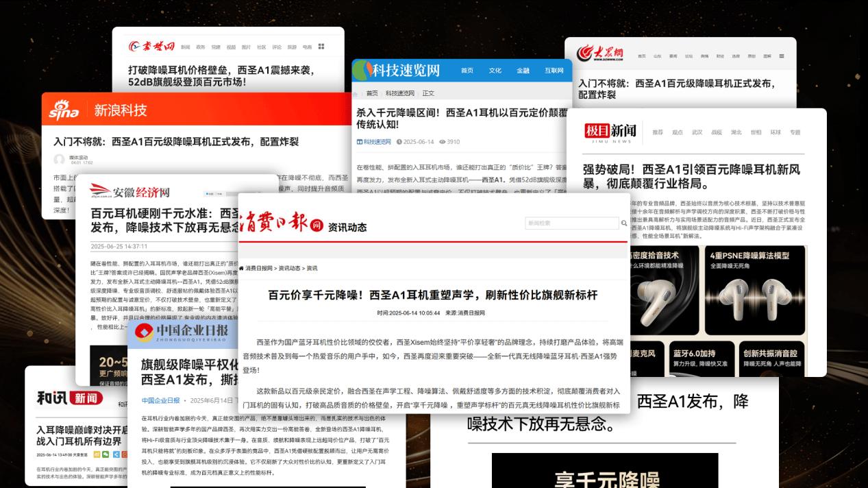Click timestamp 2025-06-25 14:37:11 on 安徽经济网
This screenshot has width=868, height=488.
coord(119,246)
